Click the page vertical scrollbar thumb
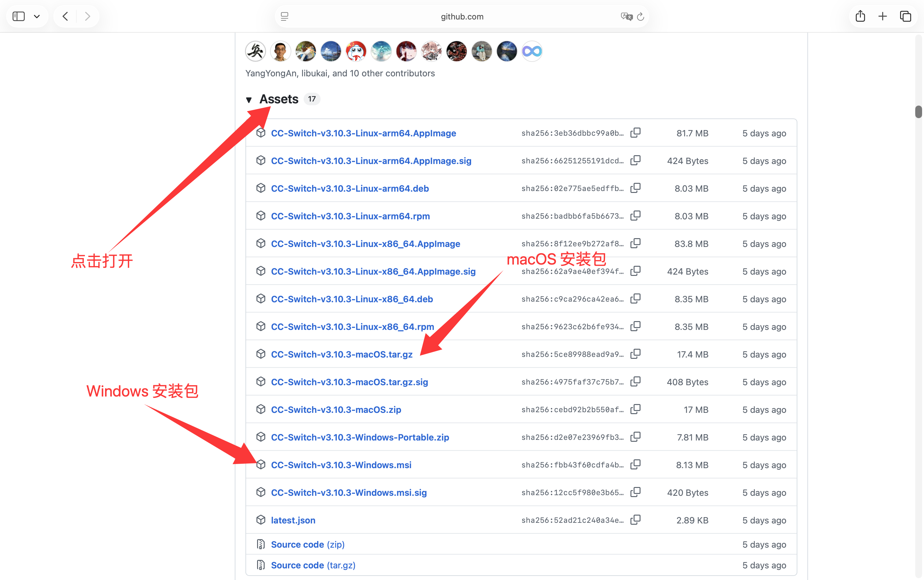 918,112
